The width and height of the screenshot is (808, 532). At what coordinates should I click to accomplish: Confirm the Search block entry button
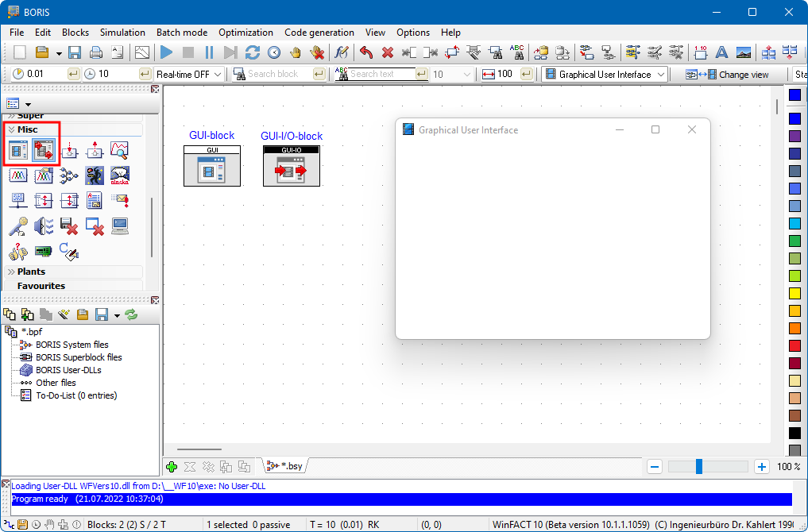[x=319, y=74]
